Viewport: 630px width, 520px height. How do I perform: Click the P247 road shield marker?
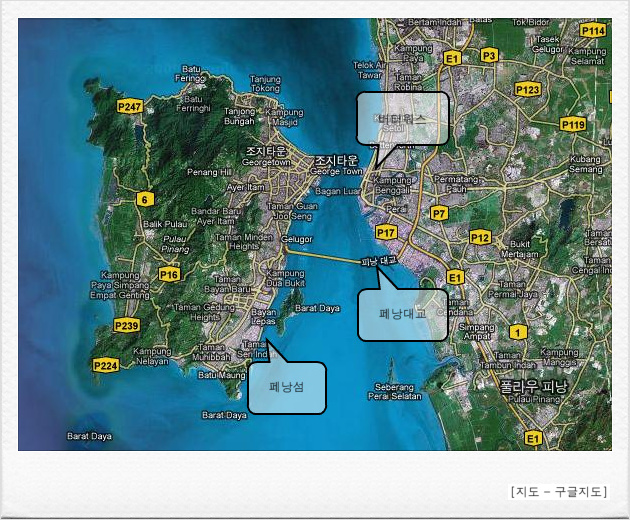pyautogui.click(x=129, y=106)
